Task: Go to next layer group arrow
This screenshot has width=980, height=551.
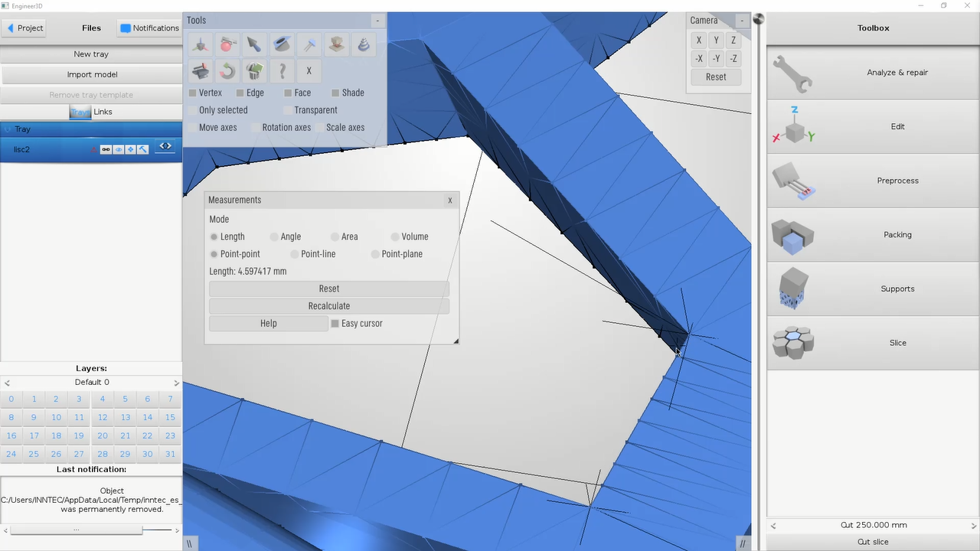Action: click(176, 383)
